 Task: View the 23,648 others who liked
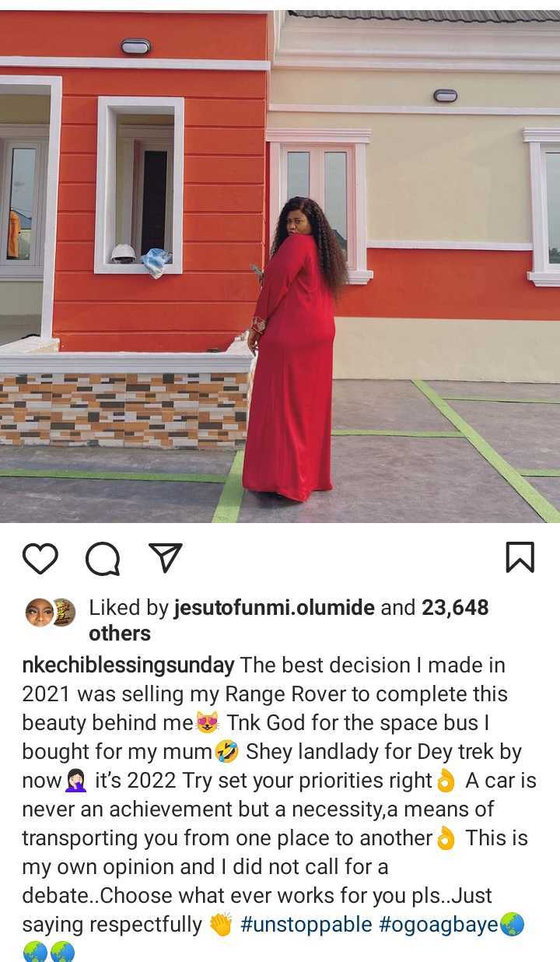click(289, 620)
